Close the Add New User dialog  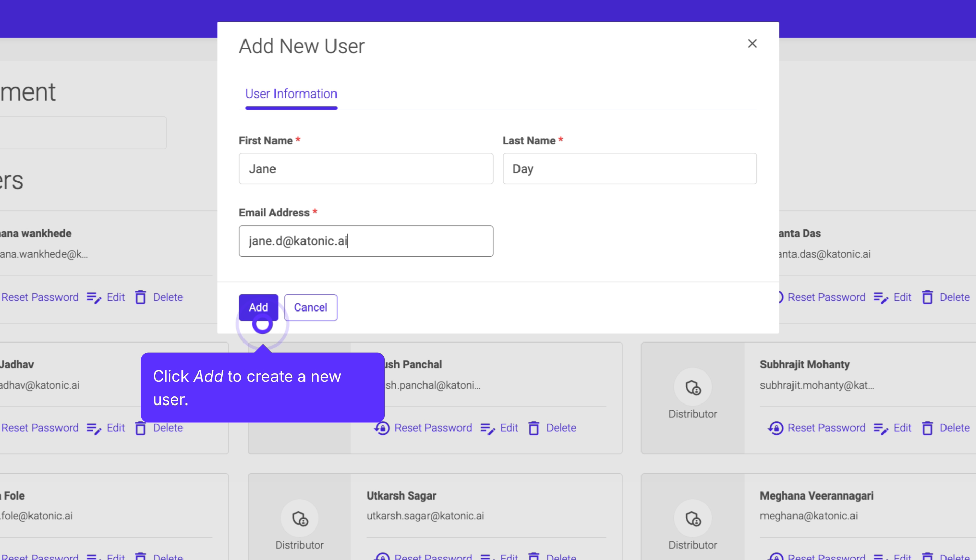(x=752, y=43)
